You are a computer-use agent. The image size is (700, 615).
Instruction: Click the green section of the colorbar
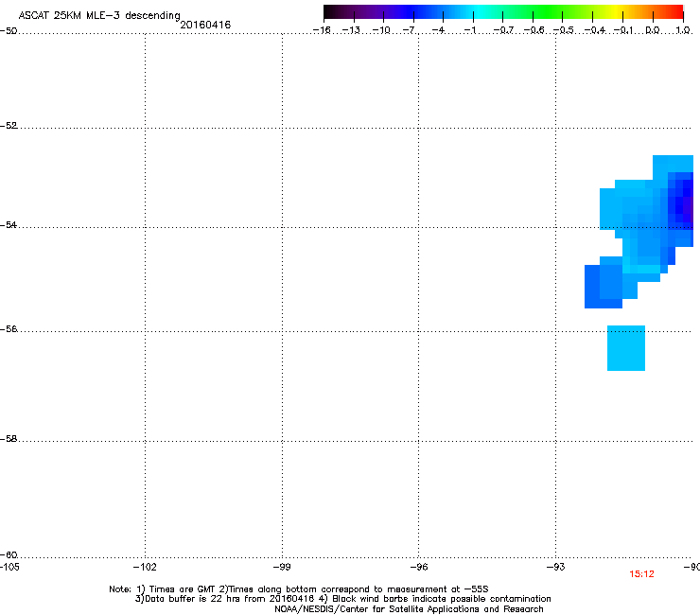547,11
